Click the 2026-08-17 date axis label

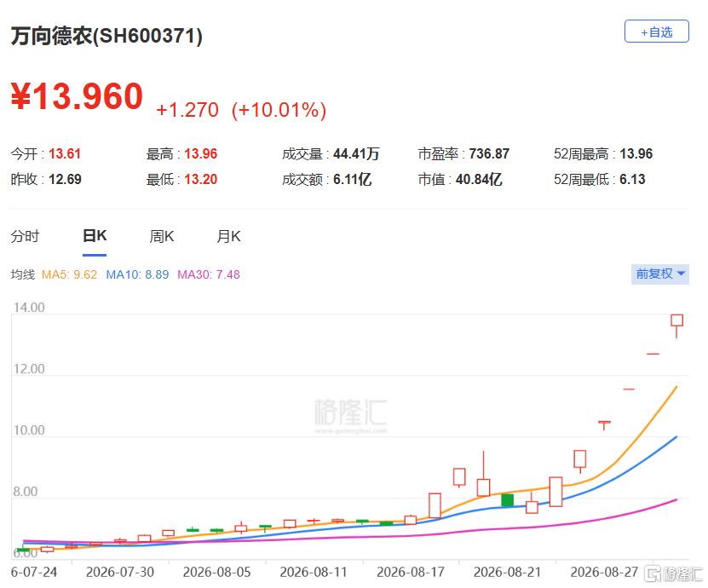click(411, 572)
